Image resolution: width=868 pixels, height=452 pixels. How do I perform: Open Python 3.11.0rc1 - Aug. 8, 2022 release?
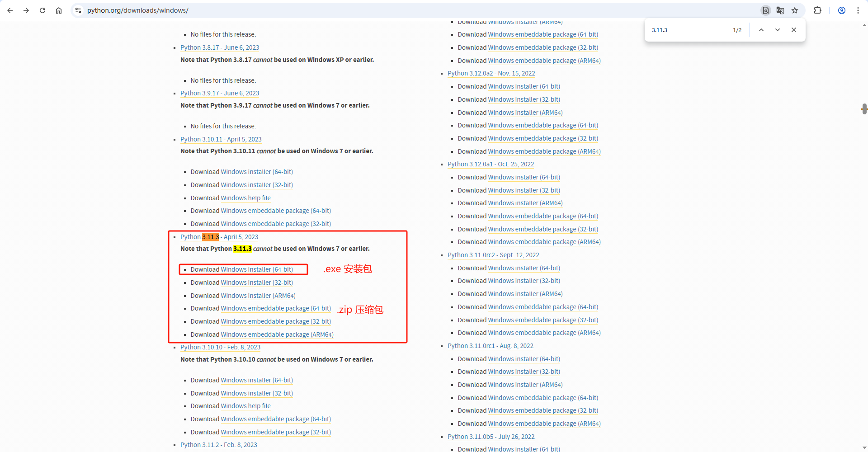pyautogui.click(x=491, y=346)
